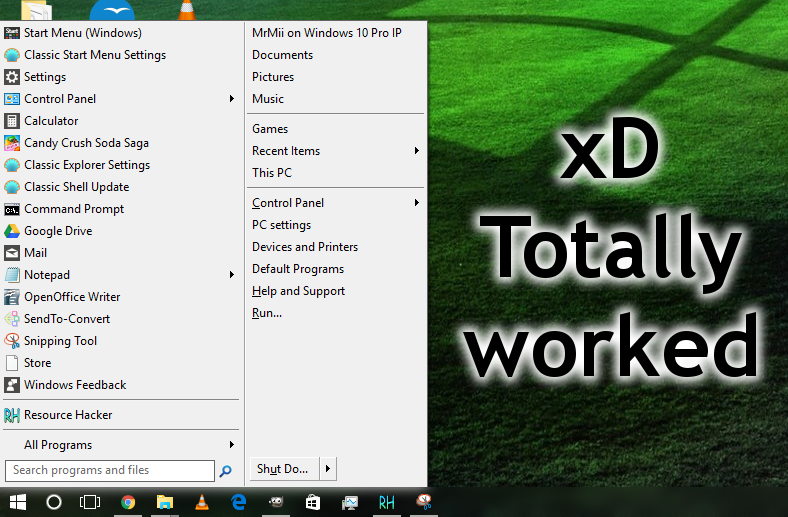Click the Resource Hacker taskbar icon
The width and height of the screenshot is (788, 517).
386,502
